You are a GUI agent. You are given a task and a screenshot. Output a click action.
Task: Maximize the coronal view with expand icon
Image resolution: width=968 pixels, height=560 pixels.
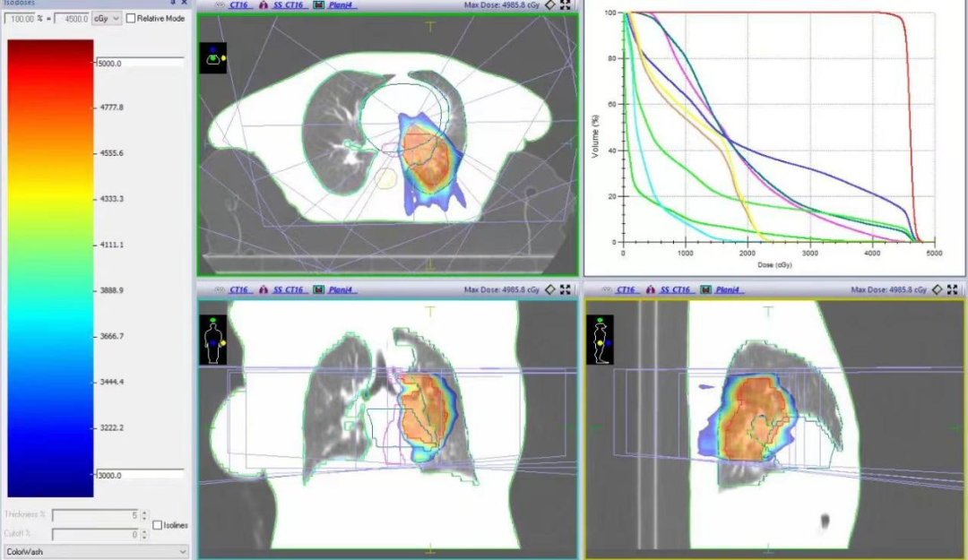tap(566, 289)
